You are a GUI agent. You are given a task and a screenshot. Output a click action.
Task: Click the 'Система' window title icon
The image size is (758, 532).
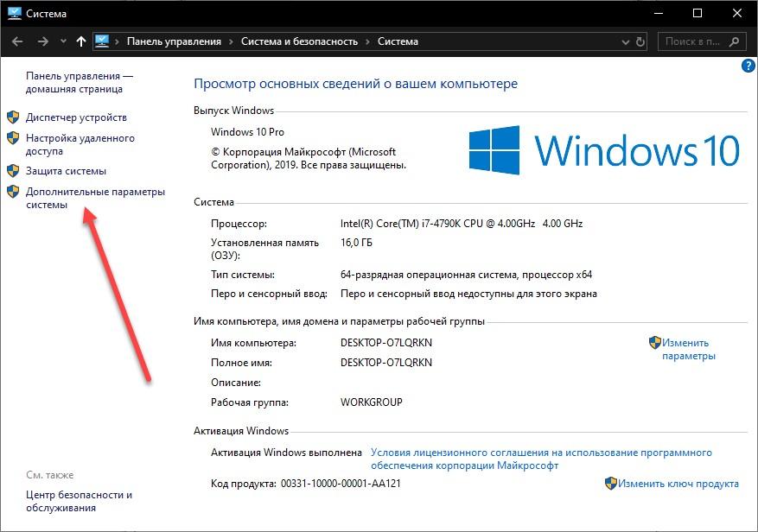[x=15, y=13]
